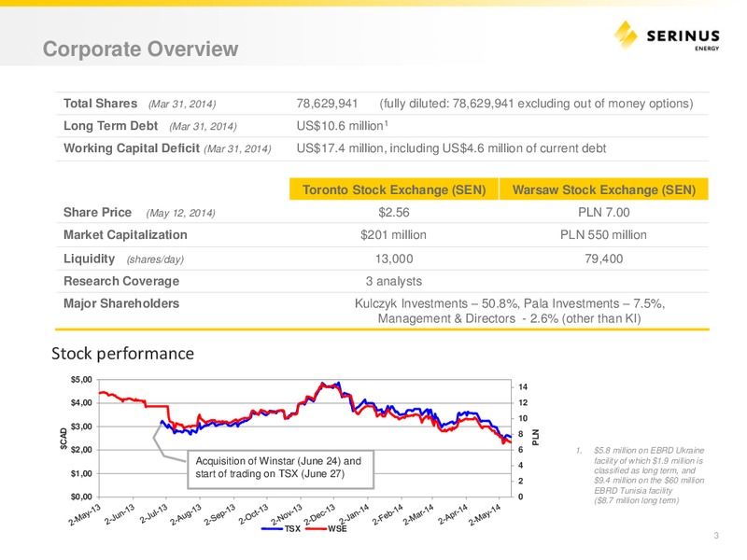Click the US$17.4 million working capital text
The width and height of the screenshot is (747, 560).
[451, 148]
